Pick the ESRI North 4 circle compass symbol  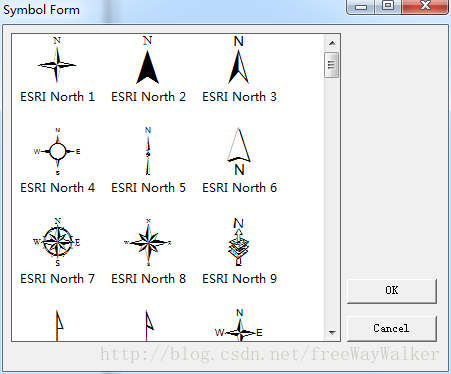click(57, 151)
